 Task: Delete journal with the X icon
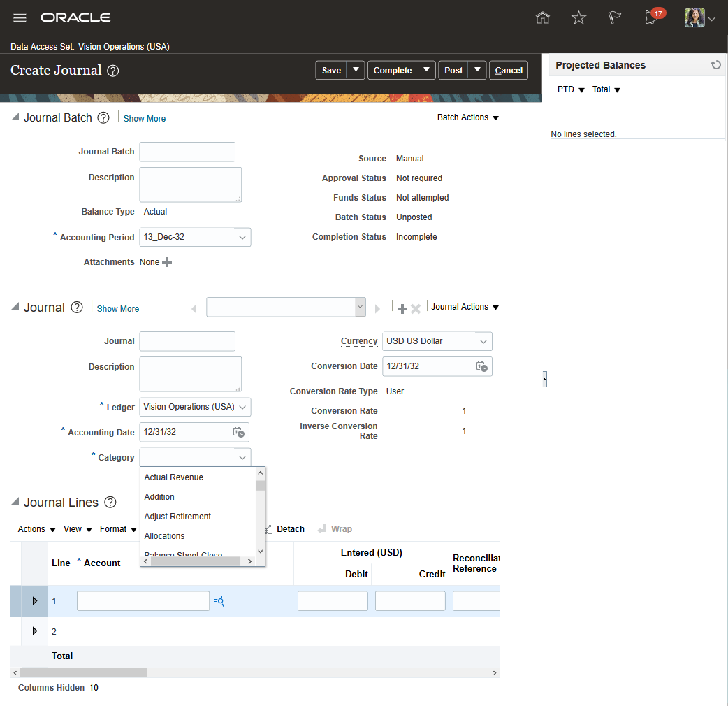[x=416, y=308]
